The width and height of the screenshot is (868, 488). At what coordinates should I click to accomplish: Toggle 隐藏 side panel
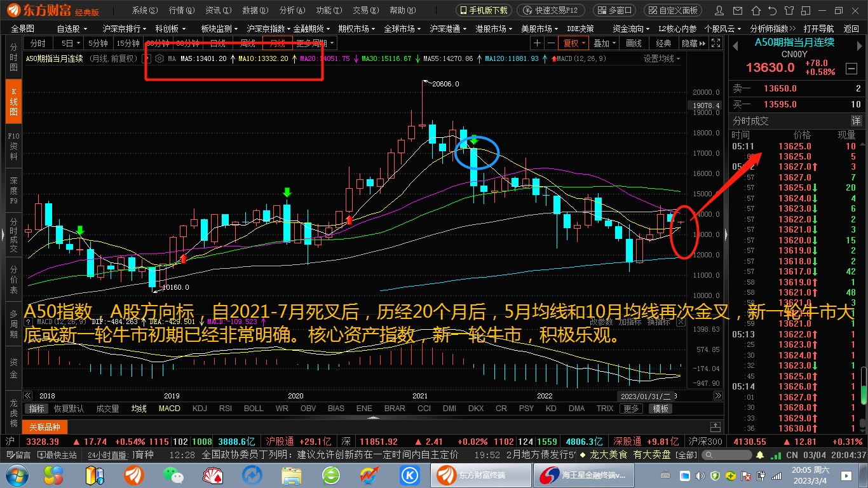693,43
